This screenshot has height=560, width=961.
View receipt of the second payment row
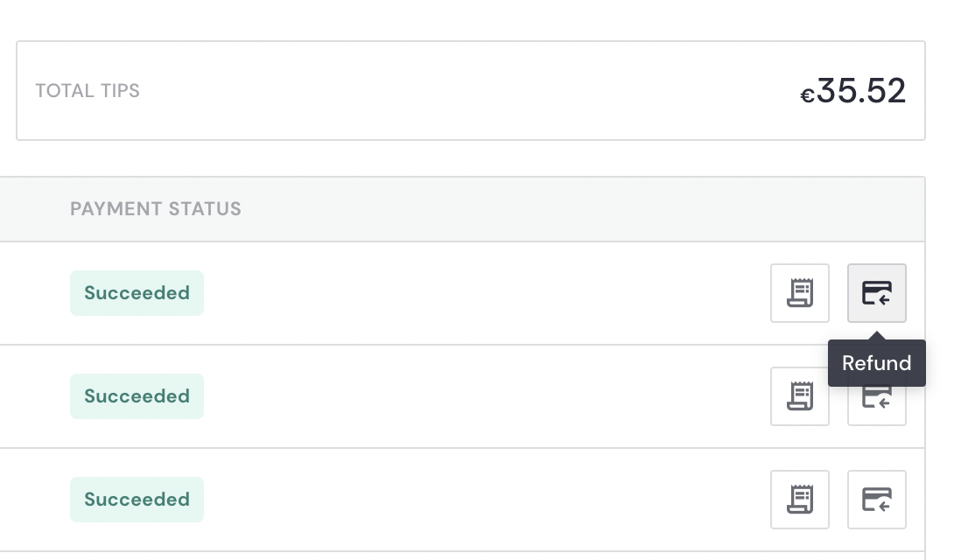pyautogui.click(x=799, y=396)
